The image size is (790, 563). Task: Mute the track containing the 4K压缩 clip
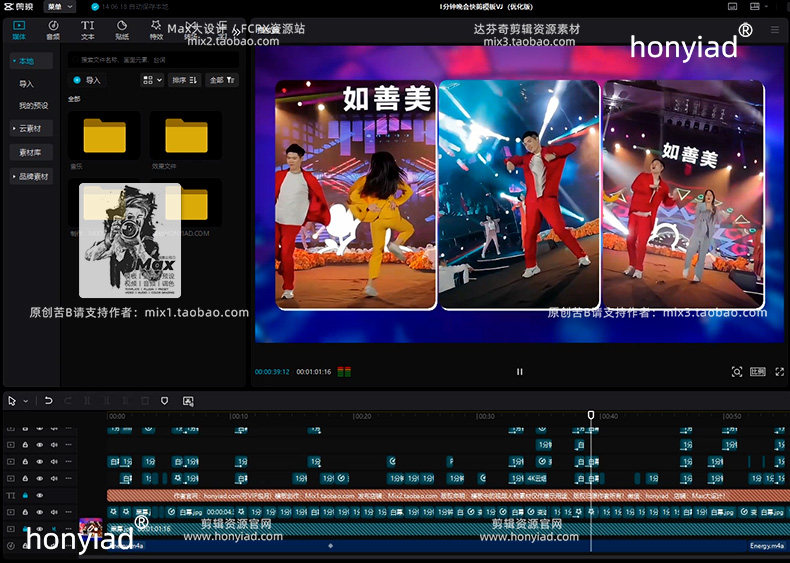point(54,478)
